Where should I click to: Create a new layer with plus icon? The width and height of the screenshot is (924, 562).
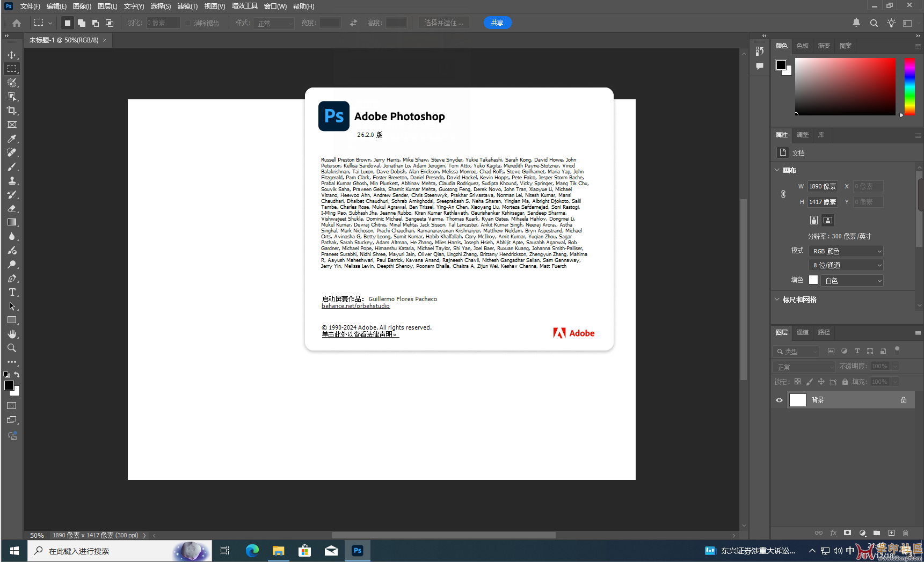tap(891, 533)
